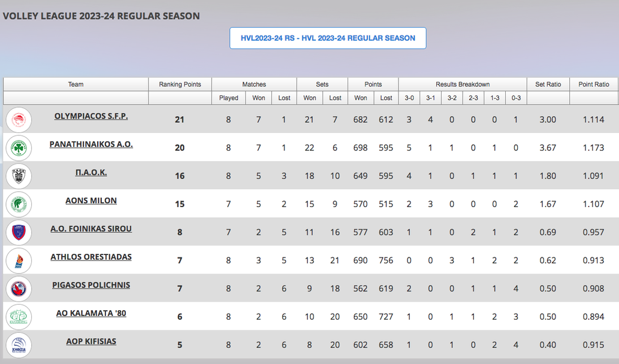
Task: Click the Π.Α.Ο.Κ. team crest
Action: [19, 176]
